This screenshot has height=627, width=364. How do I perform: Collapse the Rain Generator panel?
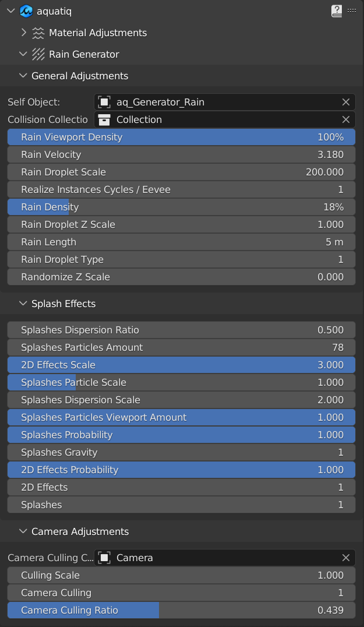(23, 54)
